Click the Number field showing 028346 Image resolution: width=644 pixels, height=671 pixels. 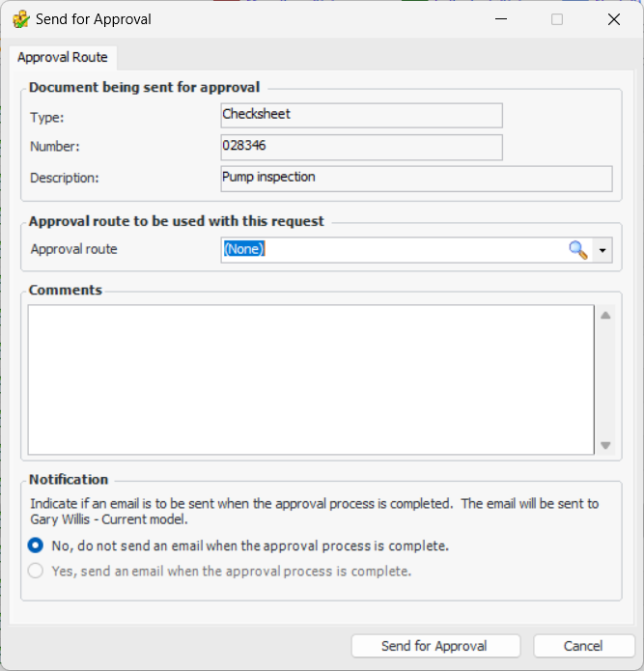pos(361,147)
